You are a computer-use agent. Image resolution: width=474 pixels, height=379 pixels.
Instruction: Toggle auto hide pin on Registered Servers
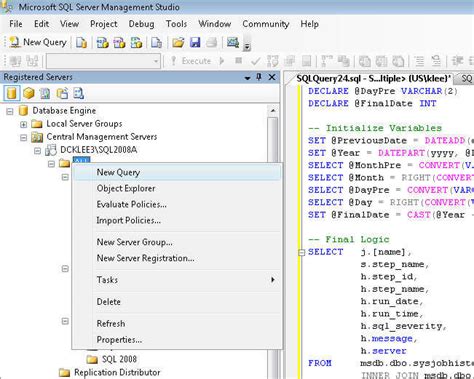pyautogui.click(x=259, y=77)
